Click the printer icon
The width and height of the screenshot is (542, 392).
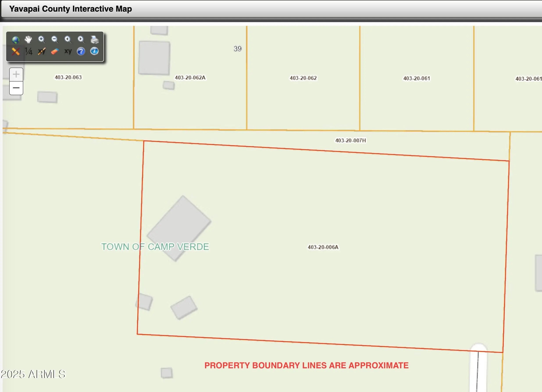click(x=95, y=40)
